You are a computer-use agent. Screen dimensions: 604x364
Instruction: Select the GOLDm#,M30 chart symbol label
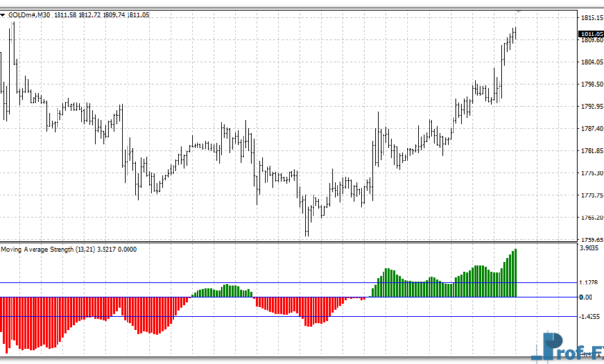coord(29,15)
